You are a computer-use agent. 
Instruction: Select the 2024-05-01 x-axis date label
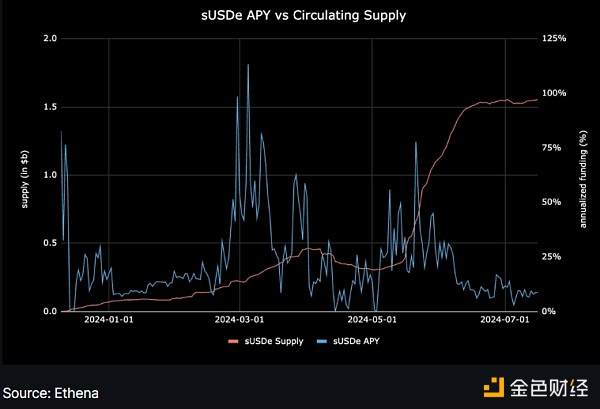pos(370,320)
